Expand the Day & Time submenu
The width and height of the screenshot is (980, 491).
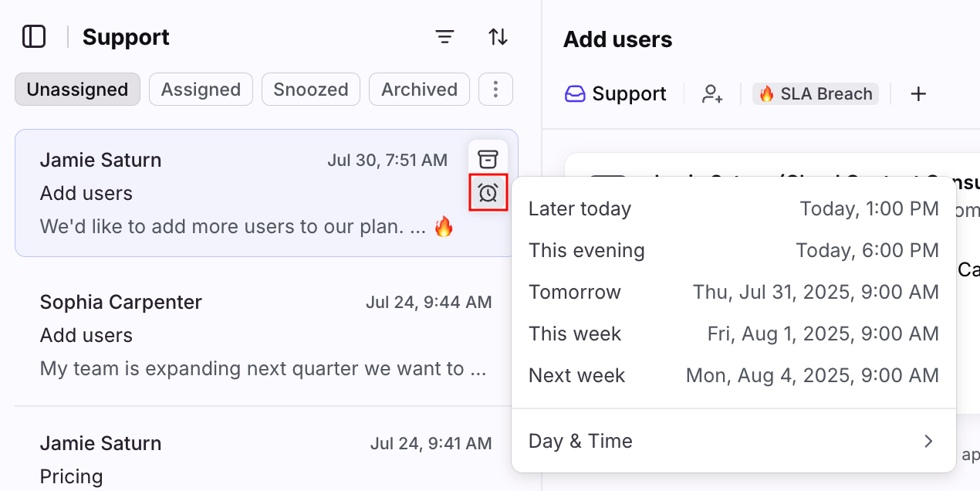734,442
